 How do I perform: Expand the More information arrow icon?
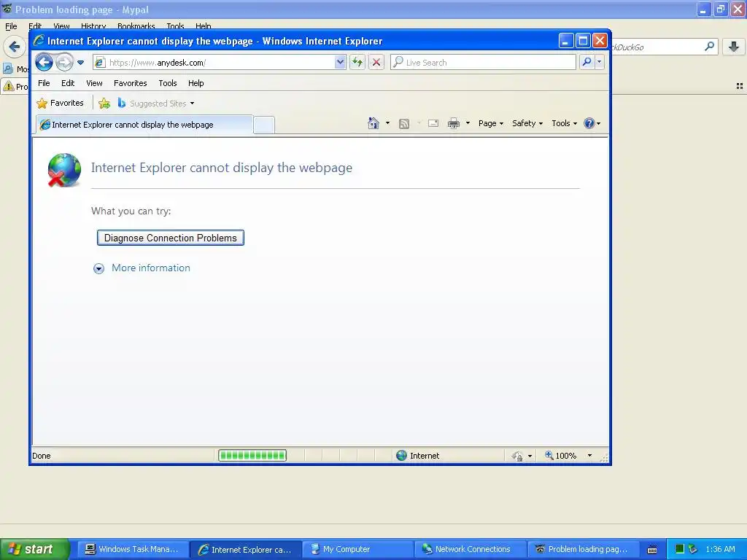[x=98, y=268]
